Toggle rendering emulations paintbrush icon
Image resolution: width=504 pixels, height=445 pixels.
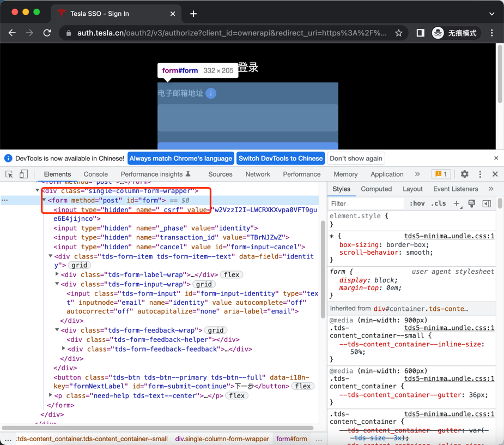coord(472,203)
